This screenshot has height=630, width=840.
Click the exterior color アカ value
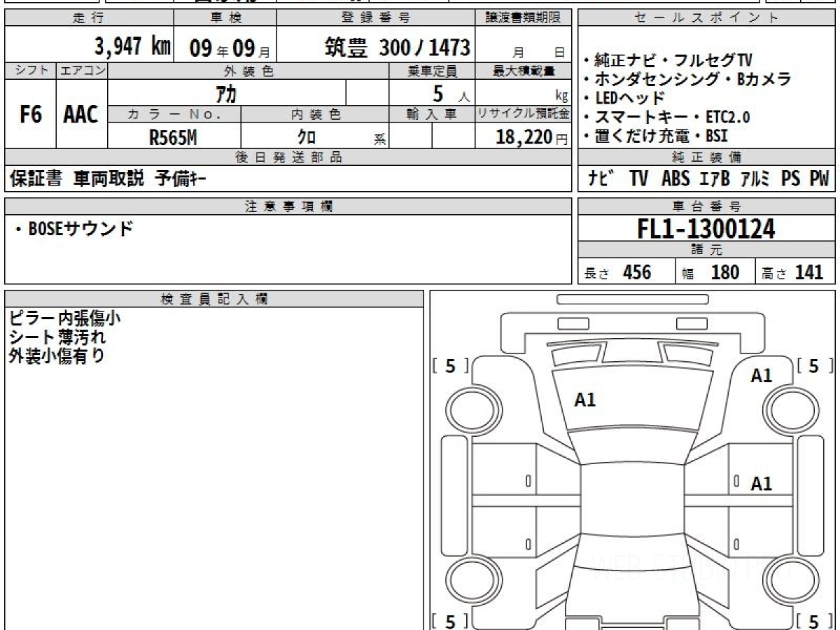tap(225, 93)
